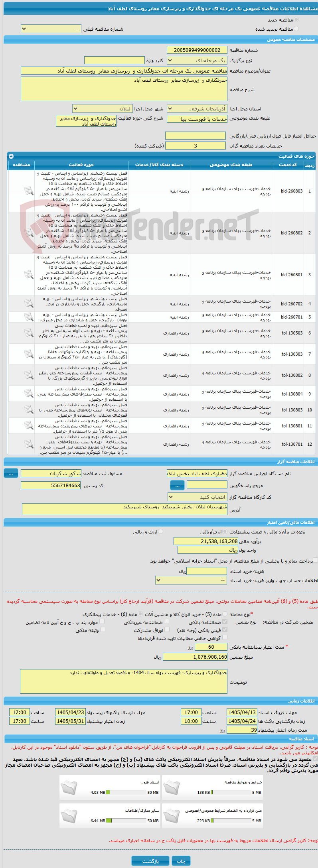
Task: Open view icon for row bld-260803
Action: coord(29,191)
